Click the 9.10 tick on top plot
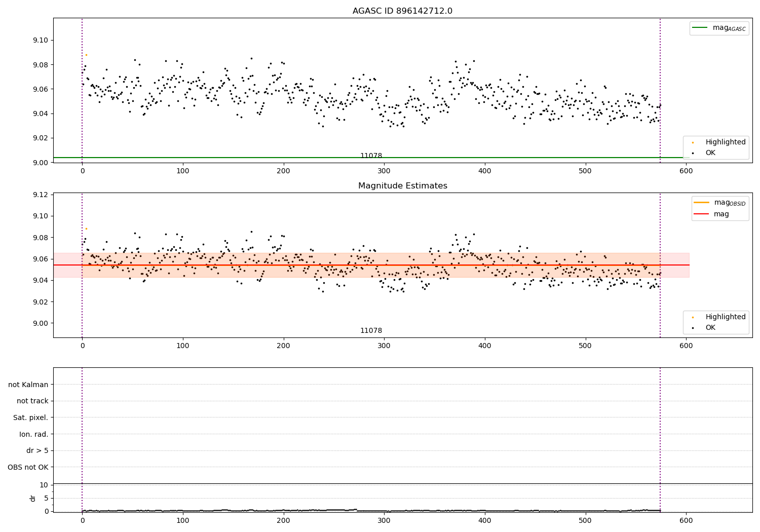760x532 pixels. click(41, 40)
